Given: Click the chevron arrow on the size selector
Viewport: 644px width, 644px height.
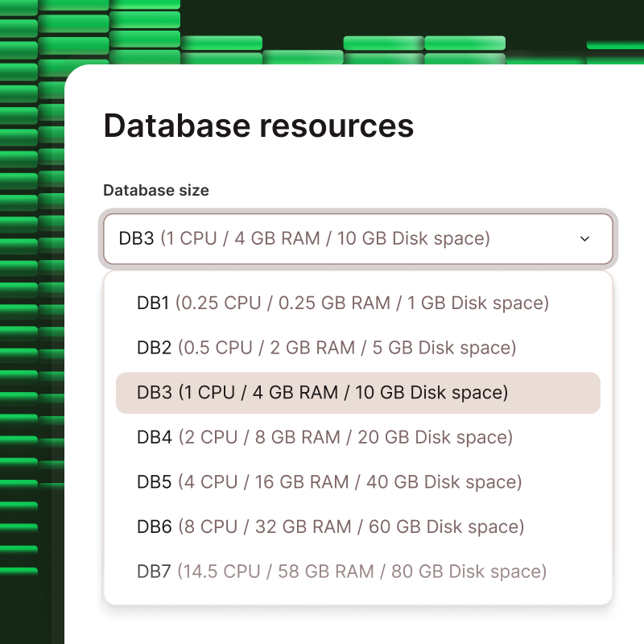Looking at the screenshot, I should coord(585,238).
